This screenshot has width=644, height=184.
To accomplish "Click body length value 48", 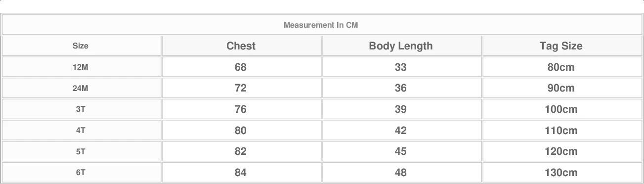I will click(401, 173).
